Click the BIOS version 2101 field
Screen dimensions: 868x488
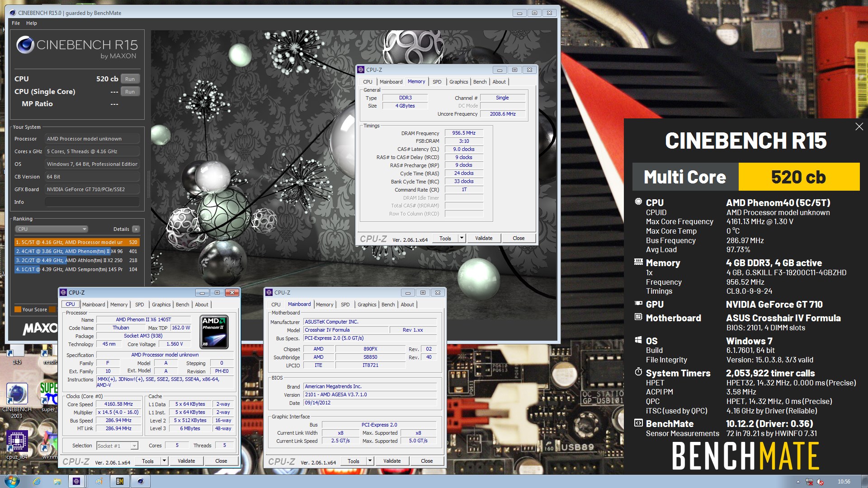(370, 394)
